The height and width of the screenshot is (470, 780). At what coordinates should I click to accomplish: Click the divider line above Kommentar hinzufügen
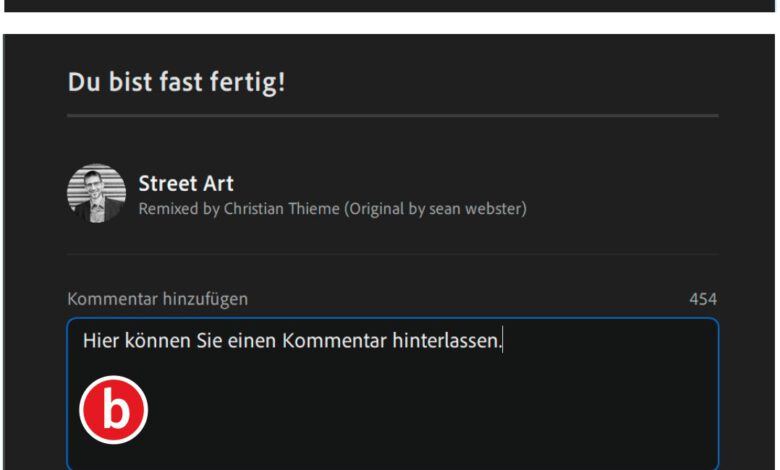point(392,254)
